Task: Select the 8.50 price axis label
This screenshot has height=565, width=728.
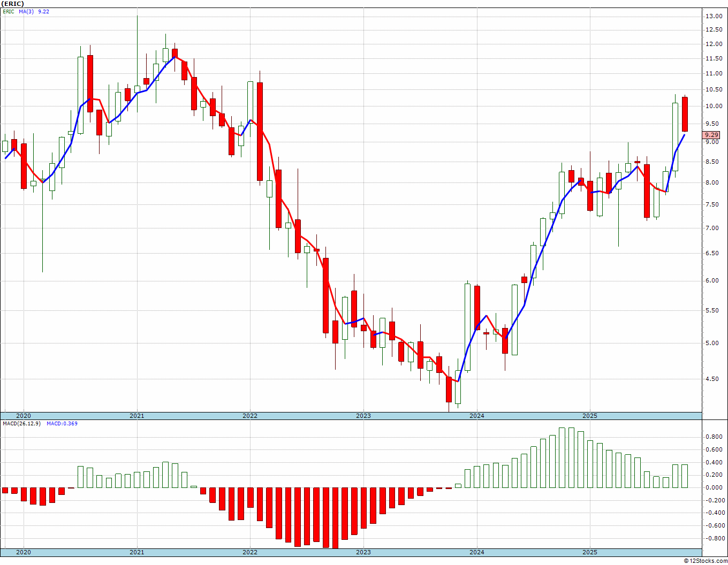Action: pos(712,162)
